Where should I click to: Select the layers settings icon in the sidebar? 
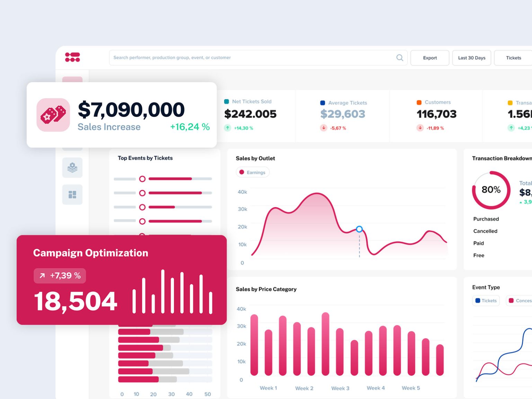pos(72,168)
